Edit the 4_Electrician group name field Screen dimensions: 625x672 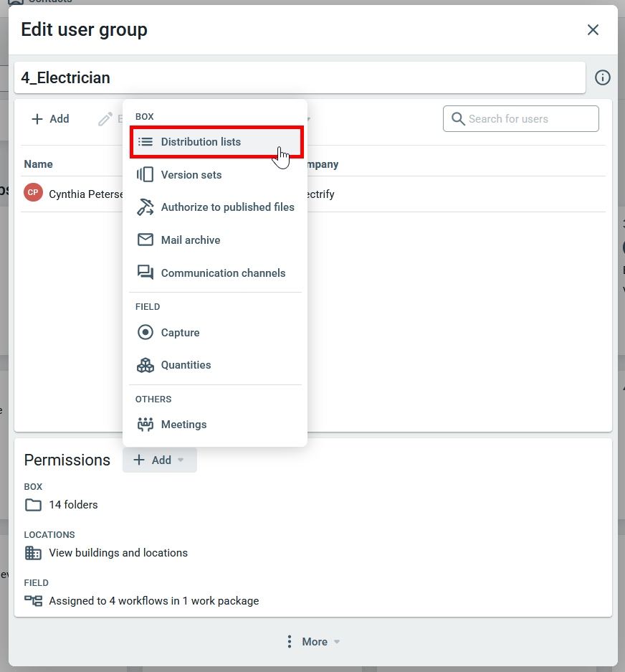[x=300, y=77]
